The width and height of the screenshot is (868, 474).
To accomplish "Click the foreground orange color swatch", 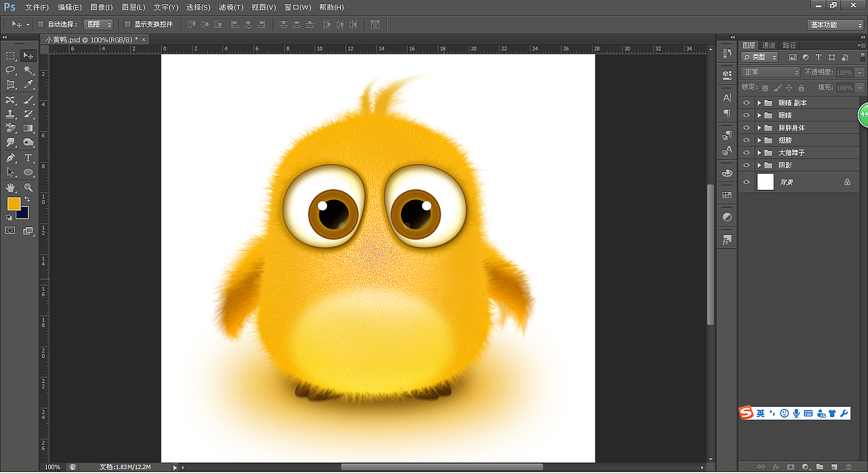I will (x=13, y=203).
